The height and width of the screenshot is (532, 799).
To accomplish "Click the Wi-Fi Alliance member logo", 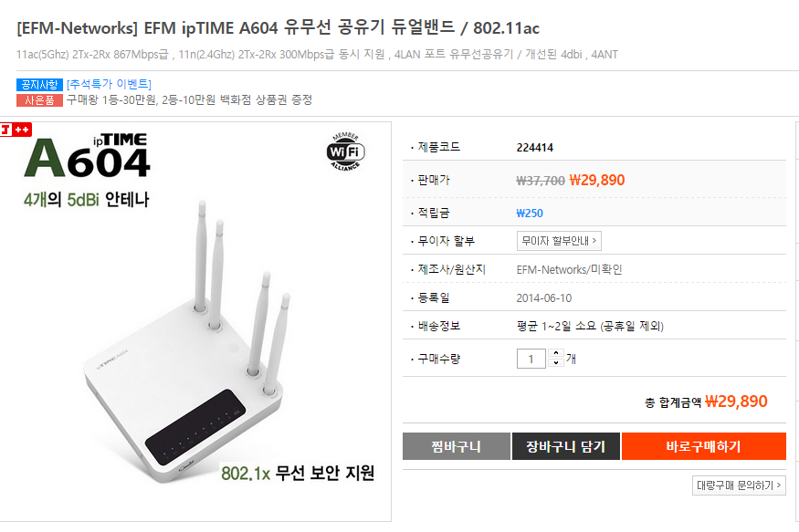I will pos(345,151).
